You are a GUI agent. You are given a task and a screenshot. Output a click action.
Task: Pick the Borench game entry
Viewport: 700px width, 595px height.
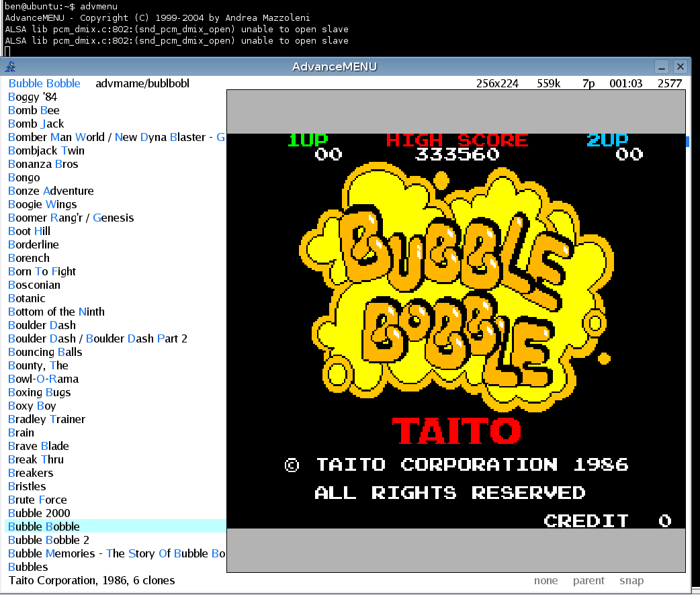tap(29, 258)
